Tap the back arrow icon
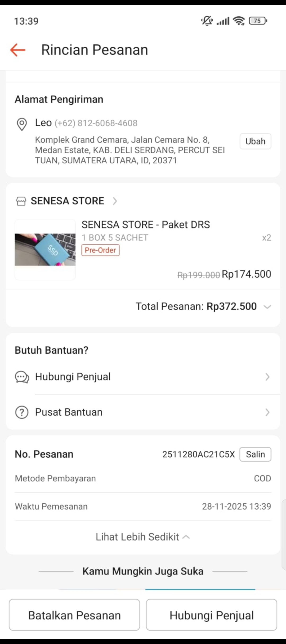 click(x=18, y=50)
